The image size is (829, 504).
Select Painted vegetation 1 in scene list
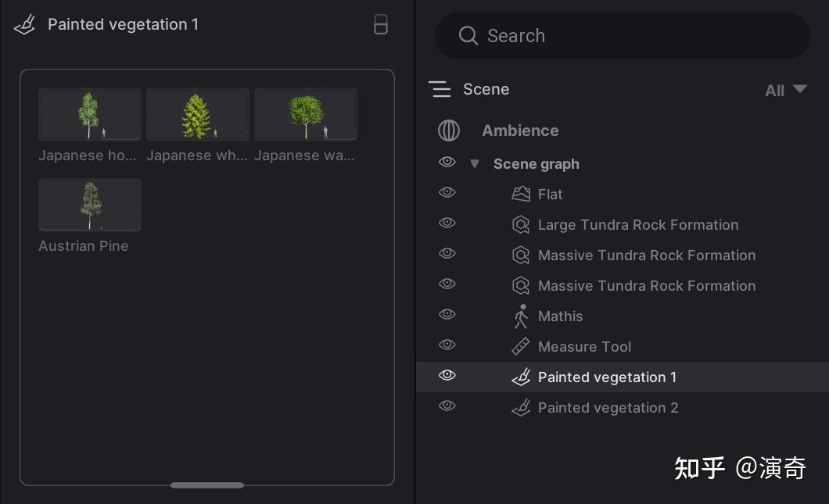pos(607,377)
